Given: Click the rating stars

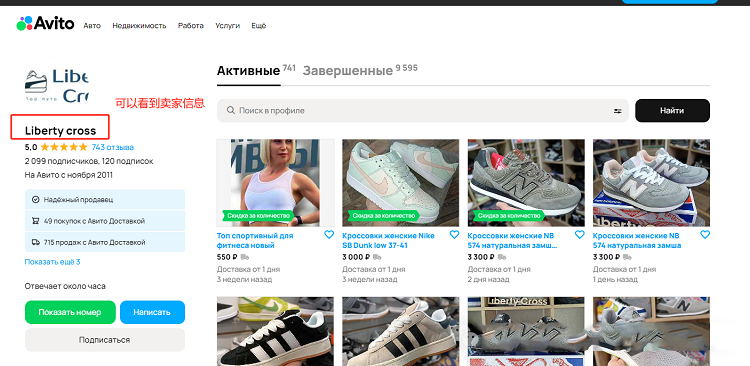Looking at the screenshot, I should click(64, 147).
